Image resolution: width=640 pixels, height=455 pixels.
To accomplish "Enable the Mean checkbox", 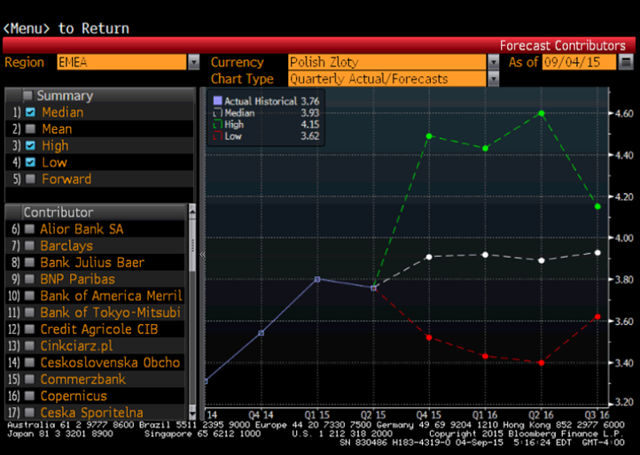I will click(30, 129).
